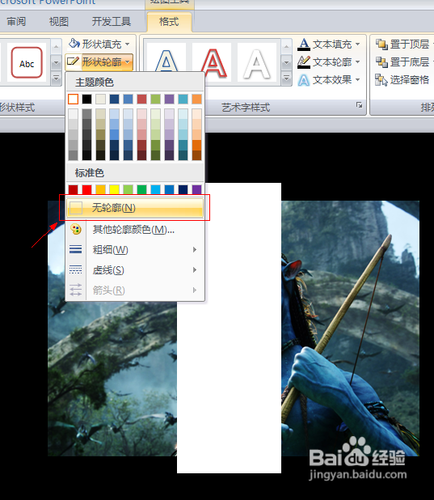The height and width of the screenshot is (500, 434).
Task: Select No Outline (无轮廓) menu item
Action: click(135, 208)
